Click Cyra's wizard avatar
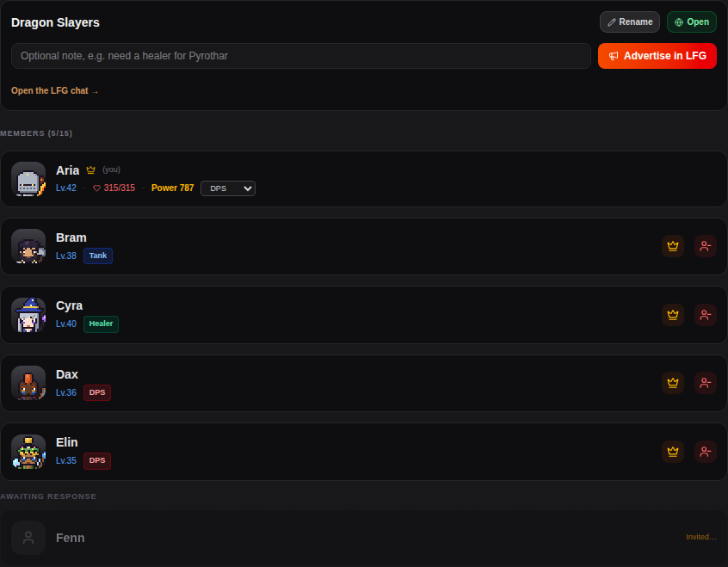 coord(28,315)
